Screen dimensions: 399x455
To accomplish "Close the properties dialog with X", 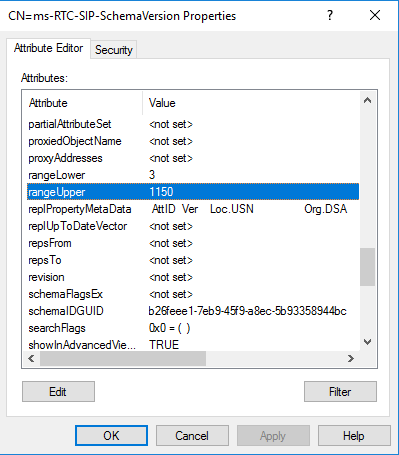I will [x=375, y=15].
